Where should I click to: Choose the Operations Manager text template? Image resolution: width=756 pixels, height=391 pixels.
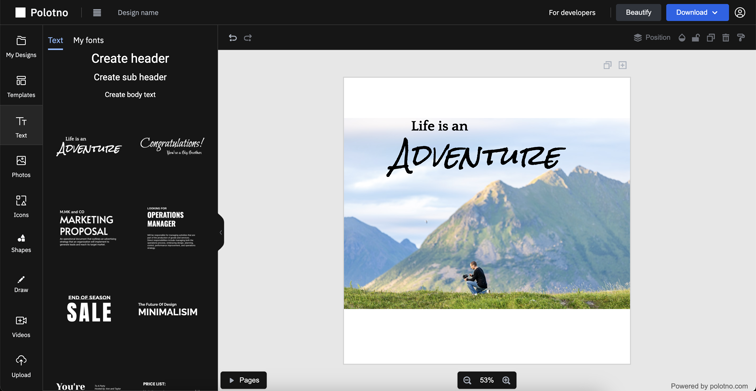pyautogui.click(x=171, y=228)
